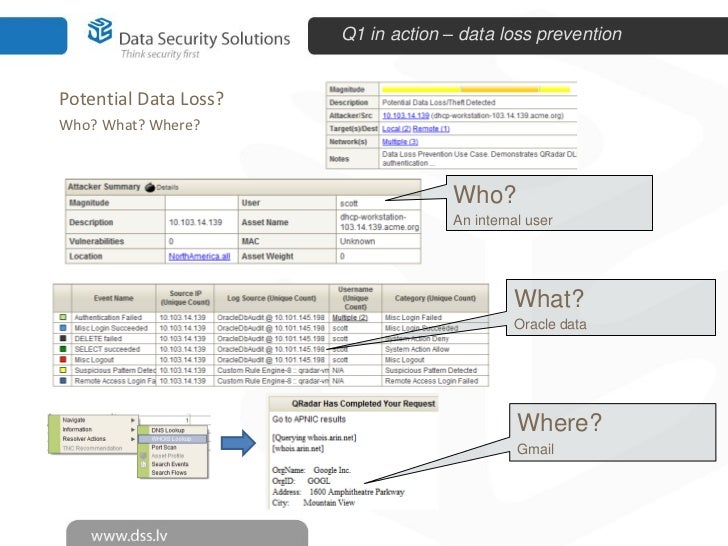The image size is (728, 546).
Task: Open the Local (2) targets link
Action: pyautogui.click(x=396, y=129)
